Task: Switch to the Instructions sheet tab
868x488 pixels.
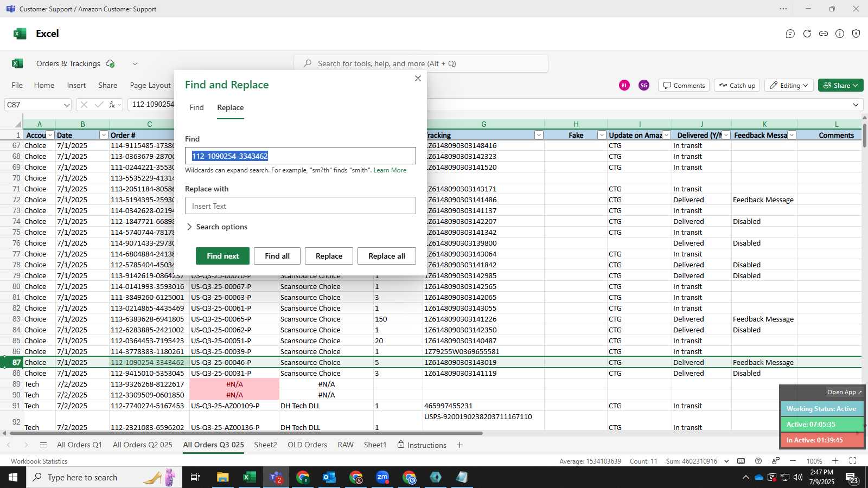Action: click(x=422, y=445)
